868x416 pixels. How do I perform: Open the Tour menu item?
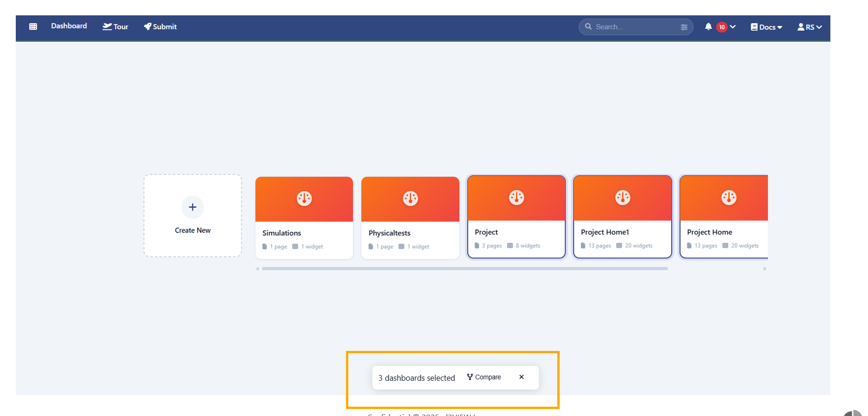click(115, 26)
